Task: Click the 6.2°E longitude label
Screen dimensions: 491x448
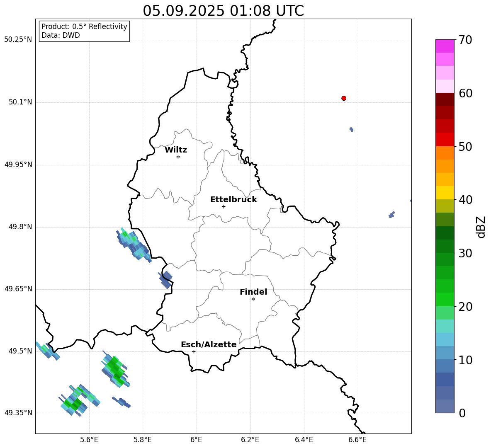Action: pyautogui.click(x=250, y=440)
